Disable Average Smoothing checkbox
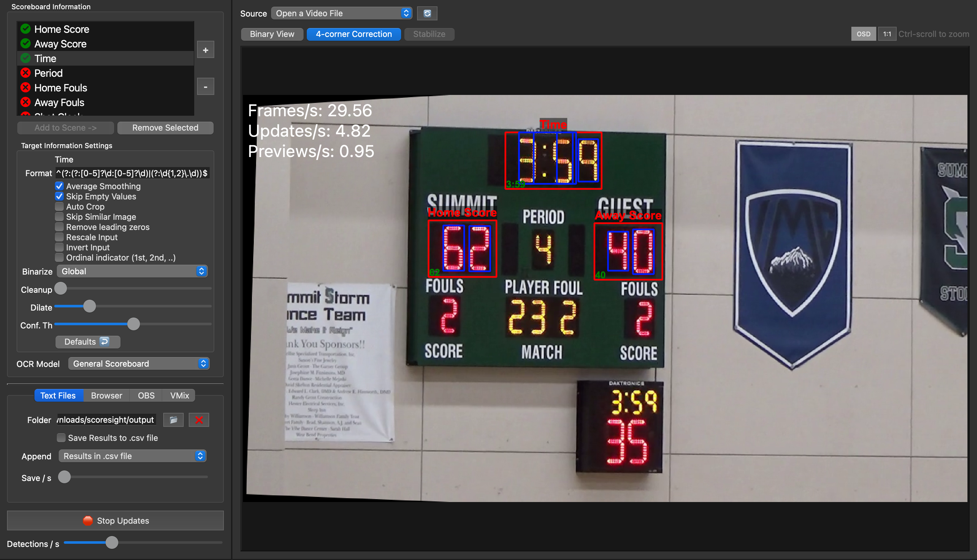Image resolution: width=977 pixels, height=560 pixels. click(x=59, y=186)
